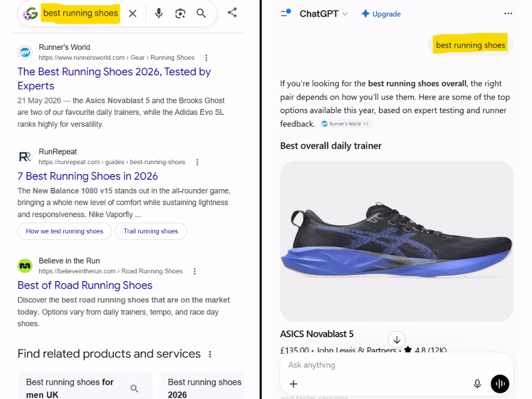Open The Best Running Shoes 2026 link
Viewport: 532px width, 399px height.
click(114, 78)
